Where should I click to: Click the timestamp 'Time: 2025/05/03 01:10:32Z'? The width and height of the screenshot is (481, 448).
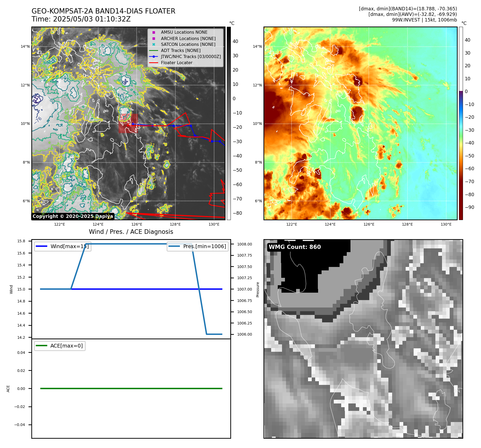click(81, 19)
